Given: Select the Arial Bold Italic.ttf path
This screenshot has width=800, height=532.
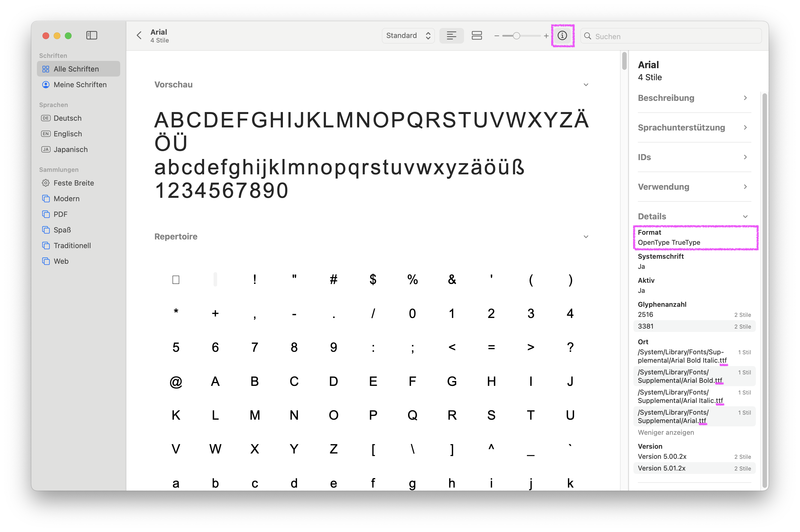Looking at the screenshot, I should [694, 356].
